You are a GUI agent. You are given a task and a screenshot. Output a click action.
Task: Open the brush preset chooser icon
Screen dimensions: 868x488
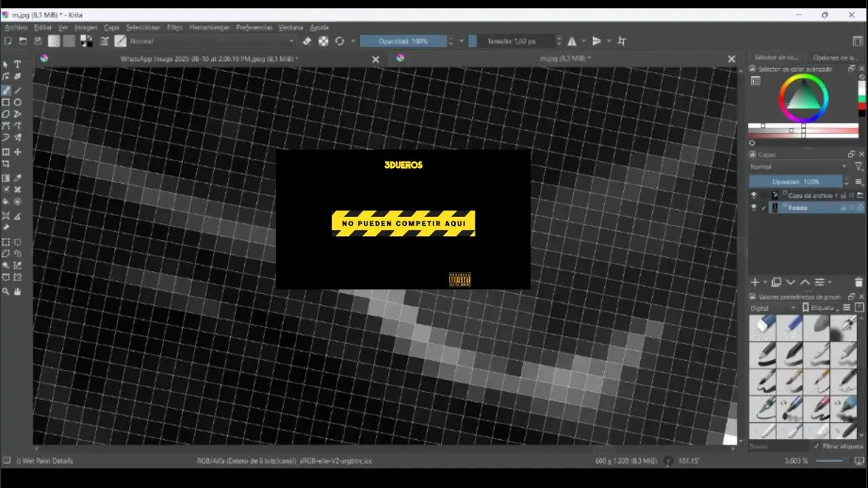click(120, 41)
